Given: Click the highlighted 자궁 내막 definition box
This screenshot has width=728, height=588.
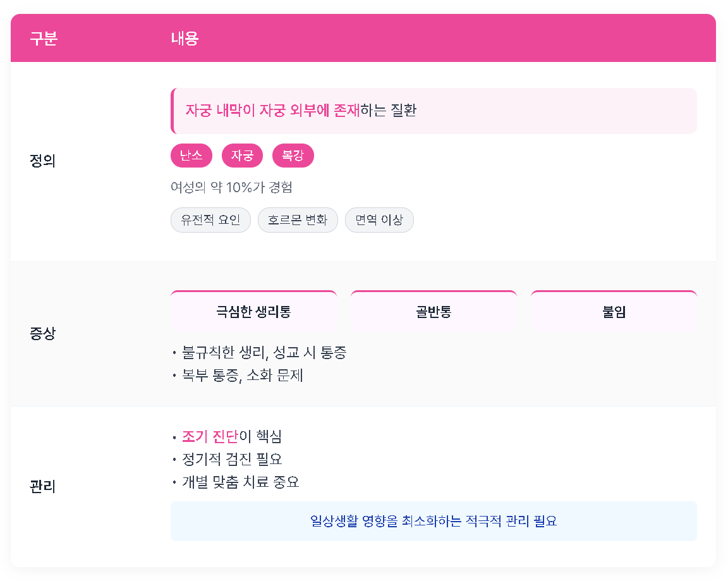Looking at the screenshot, I should click(x=434, y=111).
